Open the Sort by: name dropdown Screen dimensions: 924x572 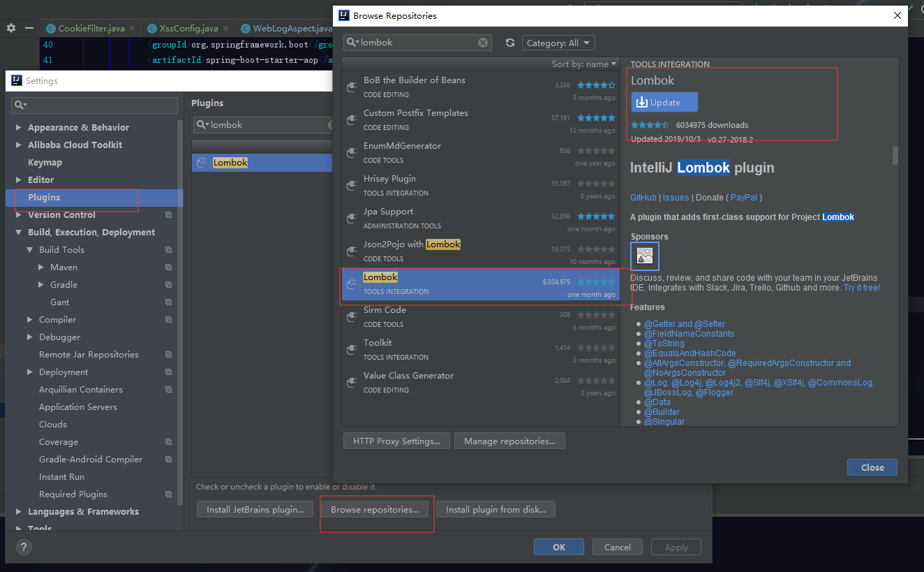pos(584,64)
